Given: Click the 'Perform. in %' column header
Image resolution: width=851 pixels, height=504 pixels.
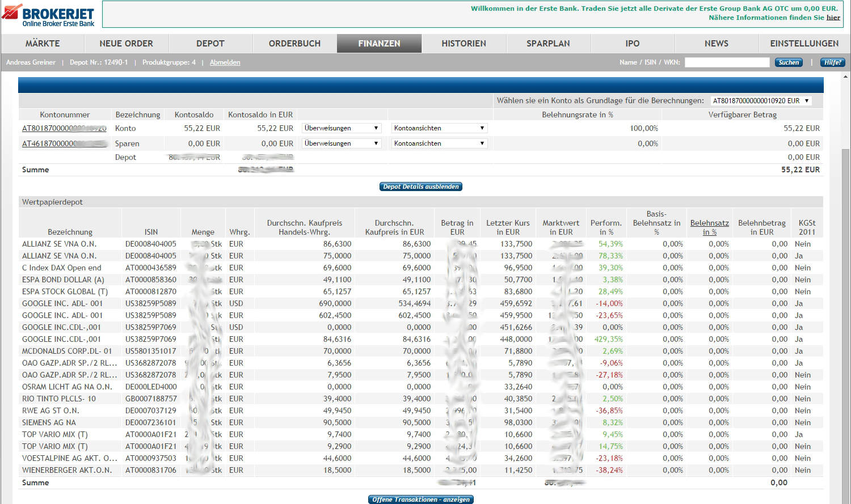Looking at the screenshot, I should (x=606, y=227).
